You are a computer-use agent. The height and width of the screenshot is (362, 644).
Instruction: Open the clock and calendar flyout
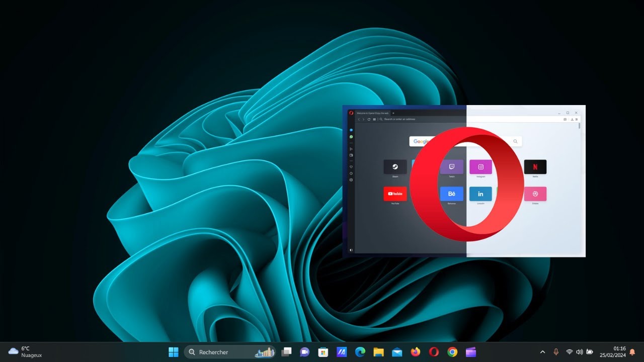pyautogui.click(x=612, y=352)
